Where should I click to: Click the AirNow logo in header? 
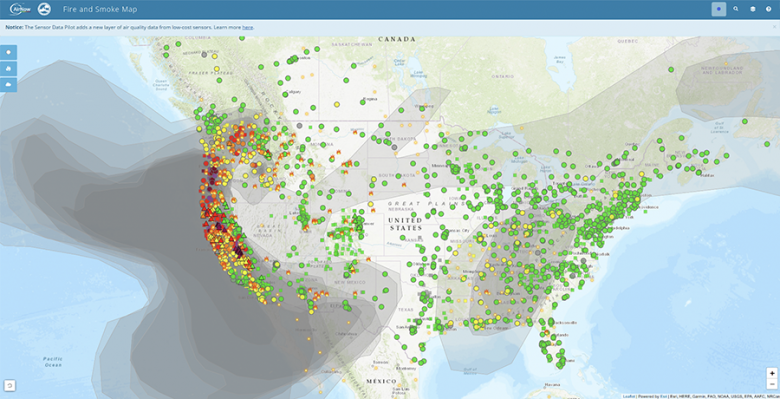click(20, 9)
